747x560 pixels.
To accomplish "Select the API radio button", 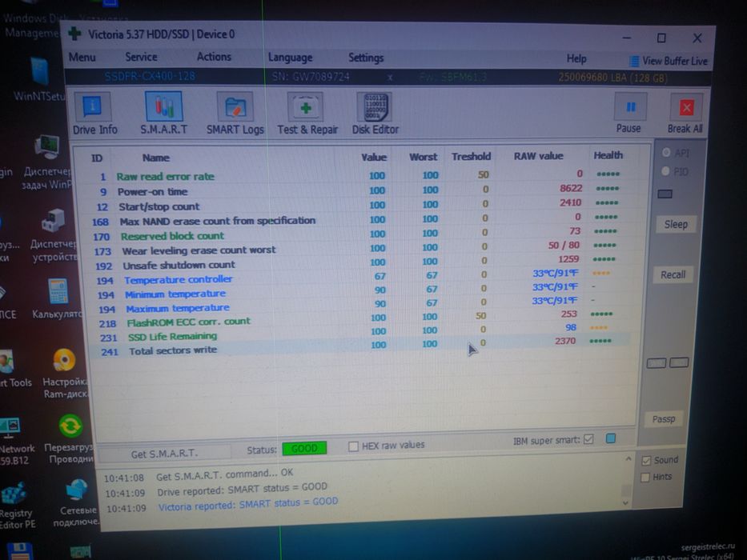I will (x=666, y=152).
